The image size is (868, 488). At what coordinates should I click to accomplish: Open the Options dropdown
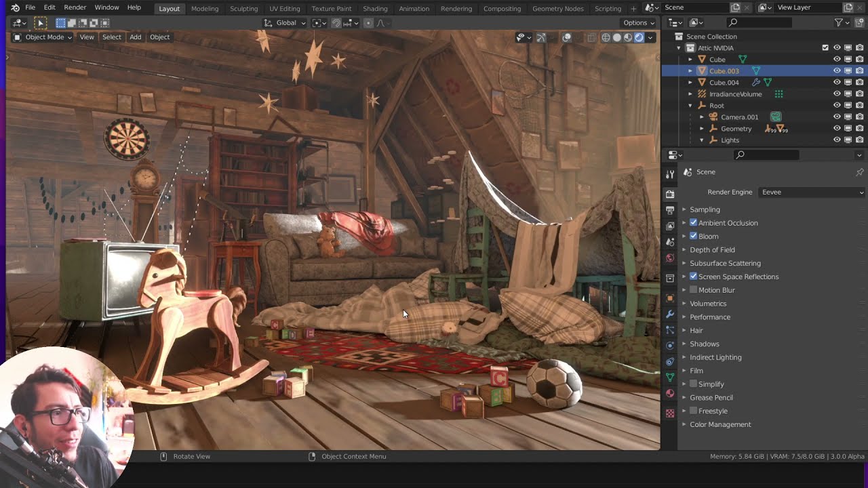[x=639, y=22]
